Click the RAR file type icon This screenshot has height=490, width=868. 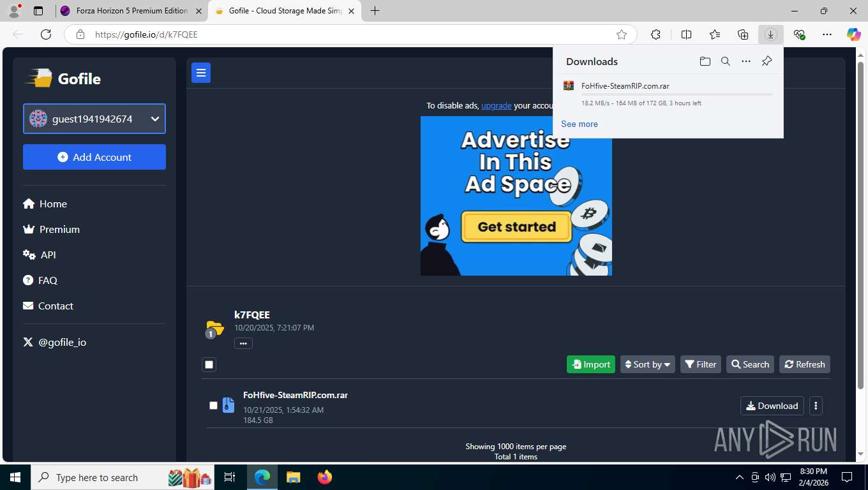coord(228,405)
